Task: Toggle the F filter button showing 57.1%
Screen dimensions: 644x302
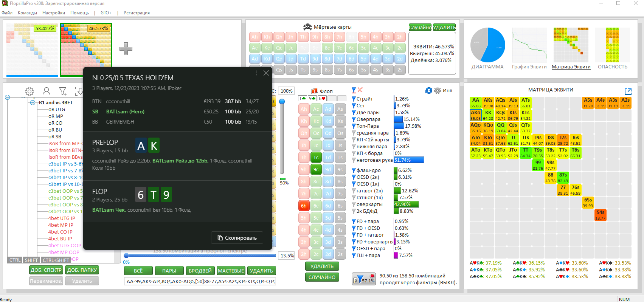Action: point(363,279)
